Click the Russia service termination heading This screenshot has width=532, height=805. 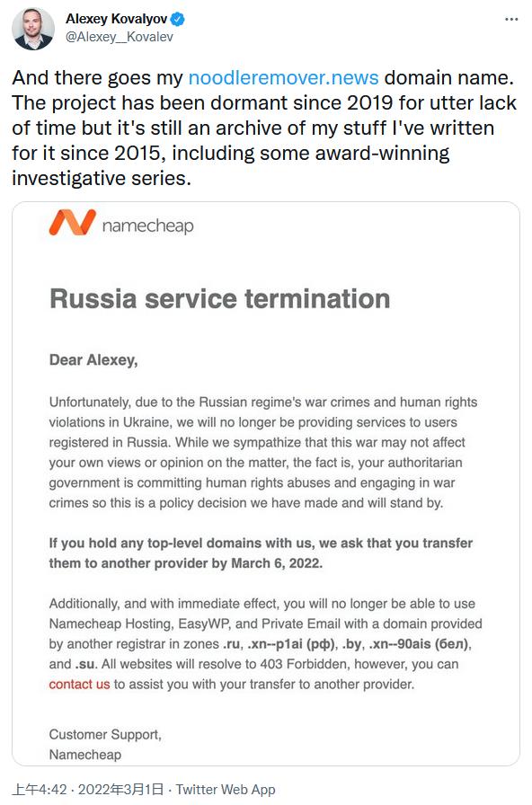220,299
